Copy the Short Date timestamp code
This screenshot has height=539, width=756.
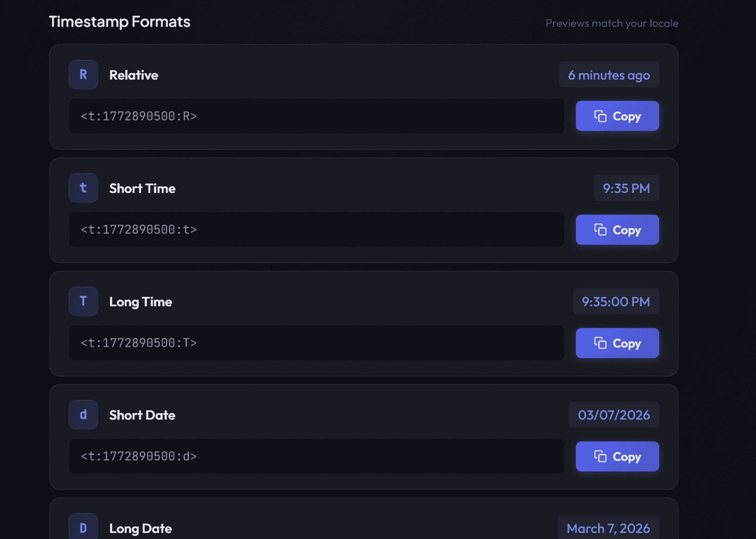617,456
